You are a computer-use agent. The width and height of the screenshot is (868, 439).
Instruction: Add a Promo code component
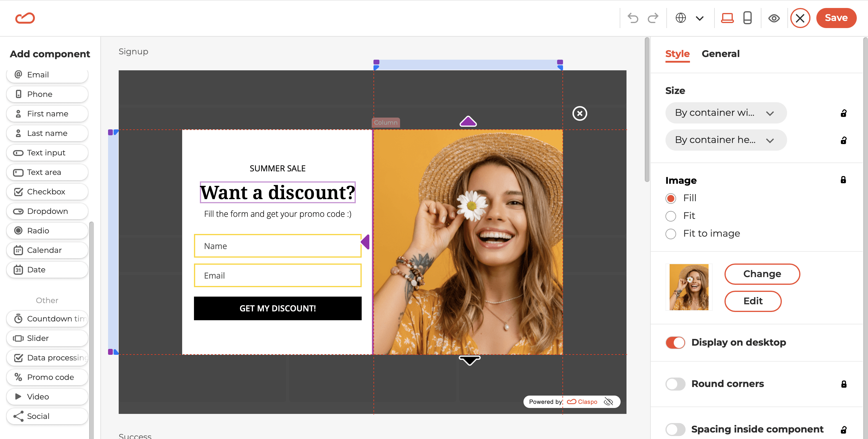point(47,377)
